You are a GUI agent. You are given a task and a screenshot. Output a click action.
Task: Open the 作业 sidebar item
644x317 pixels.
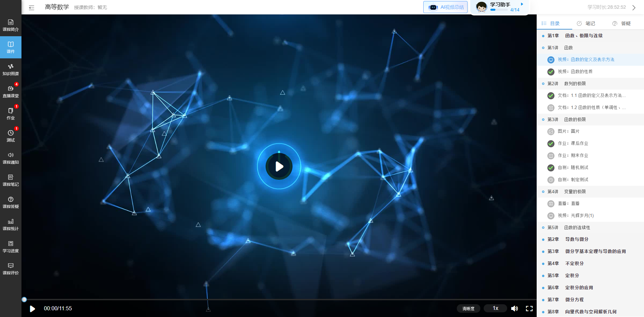[x=11, y=114]
